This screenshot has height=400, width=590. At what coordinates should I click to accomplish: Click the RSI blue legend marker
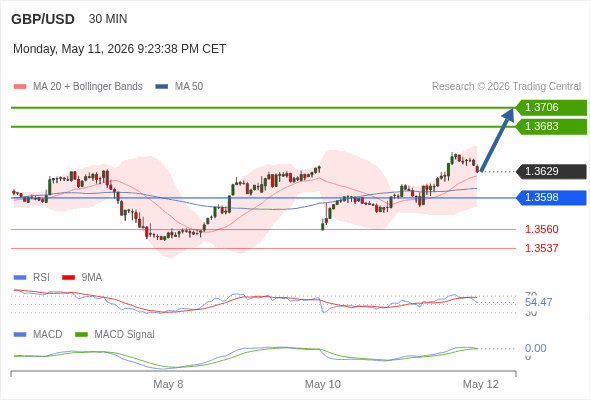tap(20, 278)
